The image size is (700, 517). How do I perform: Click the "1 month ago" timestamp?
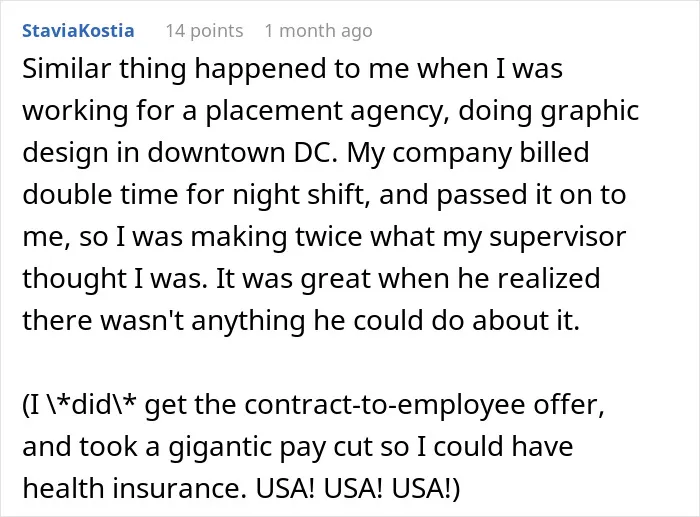tap(318, 31)
